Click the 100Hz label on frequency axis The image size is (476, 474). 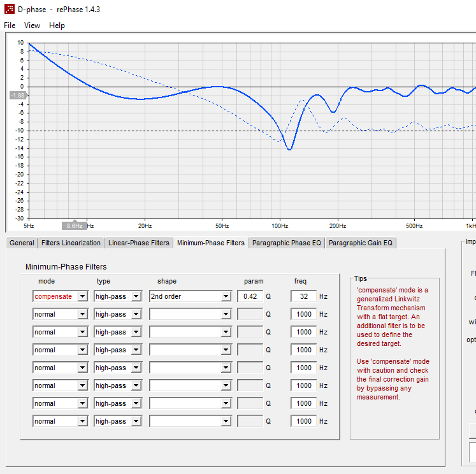tap(280, 226)
